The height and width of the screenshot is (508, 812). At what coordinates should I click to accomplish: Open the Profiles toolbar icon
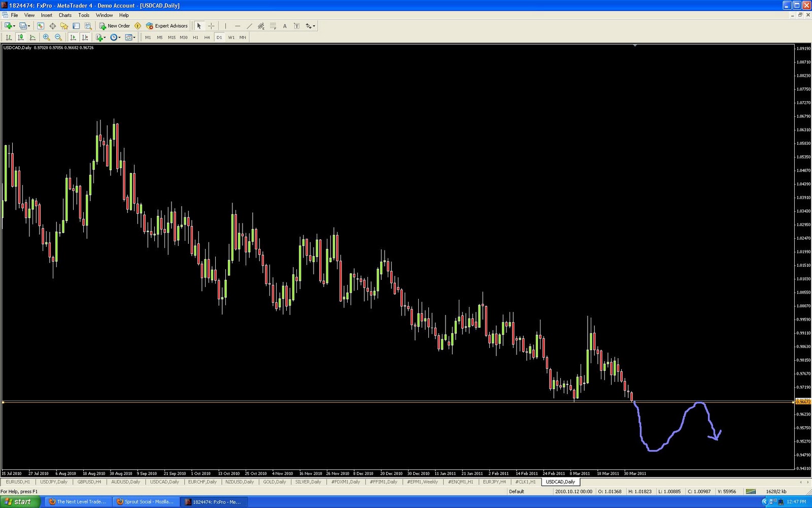(23, 26)
